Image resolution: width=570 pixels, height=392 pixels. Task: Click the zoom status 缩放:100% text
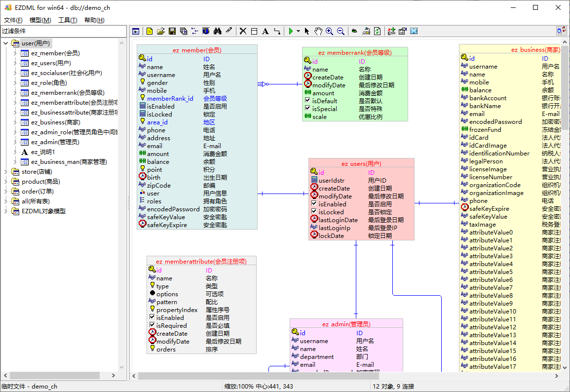coord(239,386)
